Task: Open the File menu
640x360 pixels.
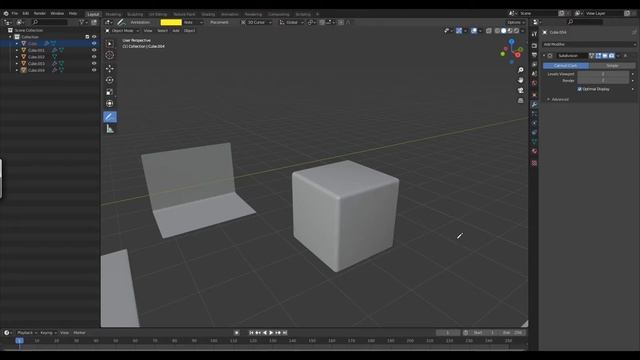Action: [15, 13]
